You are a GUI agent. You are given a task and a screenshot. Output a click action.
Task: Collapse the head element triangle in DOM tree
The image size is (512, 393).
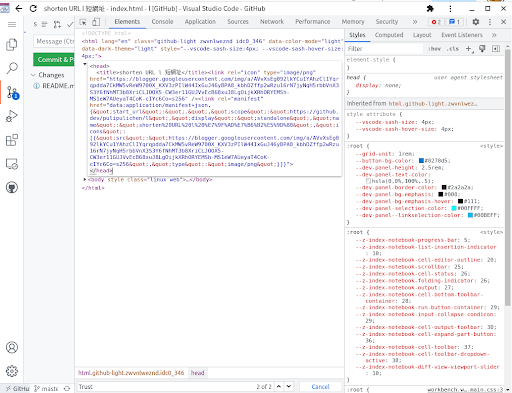click(x=85, y=64)
